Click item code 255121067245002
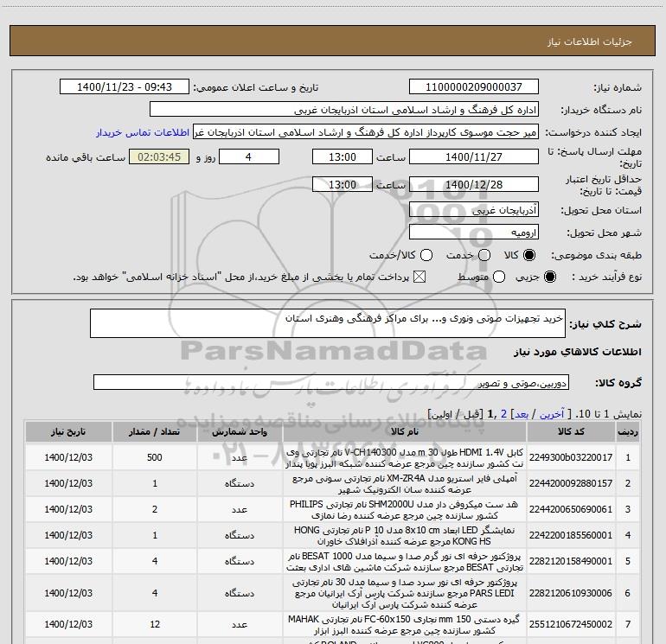Screen dimensions: 666x644 pyautogui.click(x=571, y=624)
